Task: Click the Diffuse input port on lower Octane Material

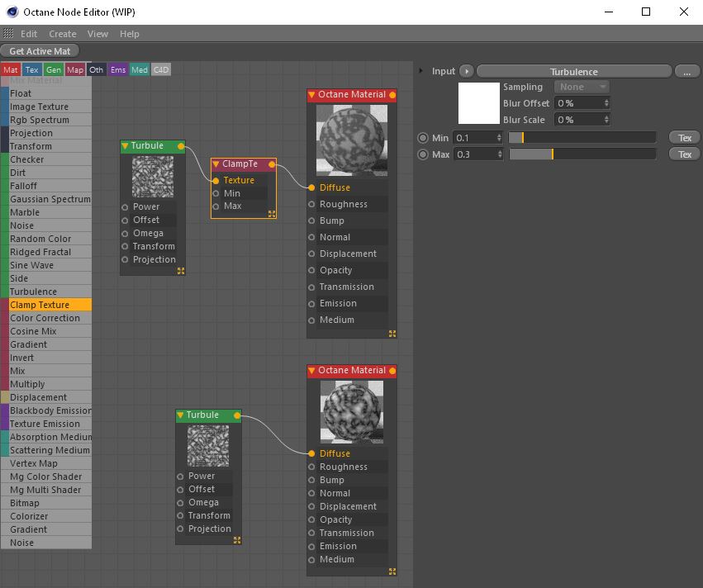Action: 311,453
